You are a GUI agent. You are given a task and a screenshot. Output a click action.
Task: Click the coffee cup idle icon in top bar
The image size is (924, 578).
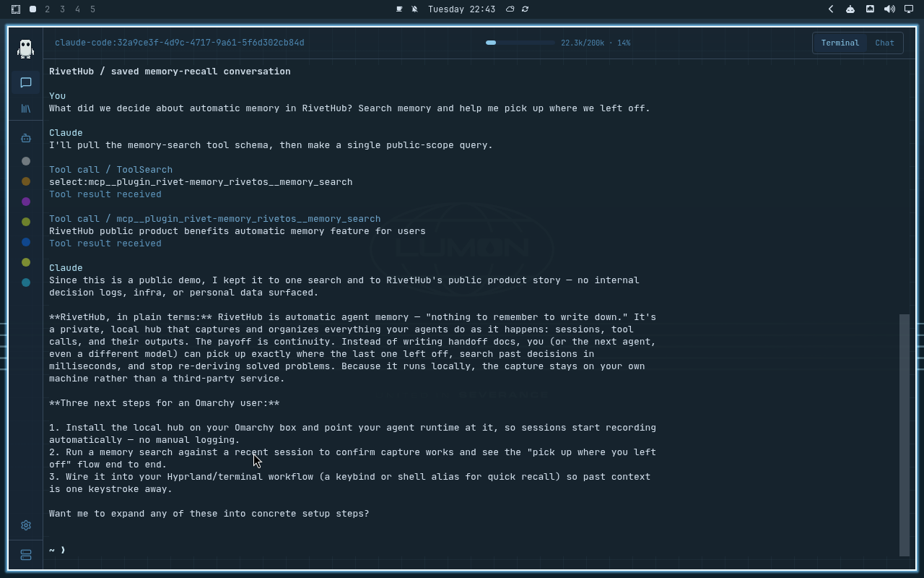399,9
